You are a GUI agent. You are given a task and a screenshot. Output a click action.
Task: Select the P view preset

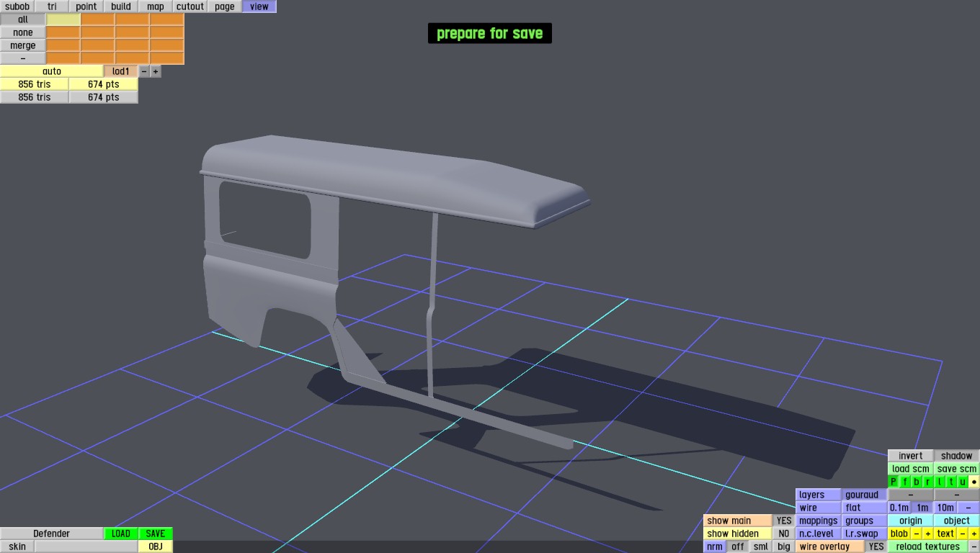click(894, 482)
